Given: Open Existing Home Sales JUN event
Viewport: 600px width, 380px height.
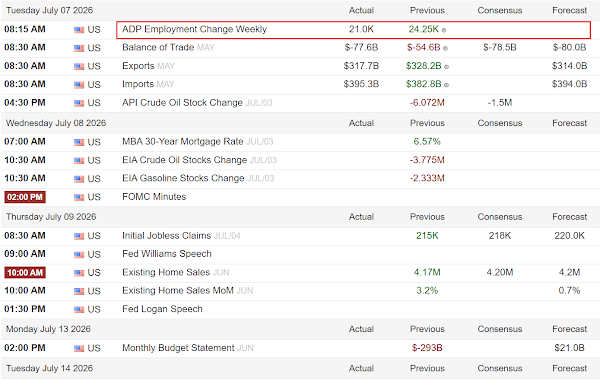Looking at the screenshot, I should 176,272.
